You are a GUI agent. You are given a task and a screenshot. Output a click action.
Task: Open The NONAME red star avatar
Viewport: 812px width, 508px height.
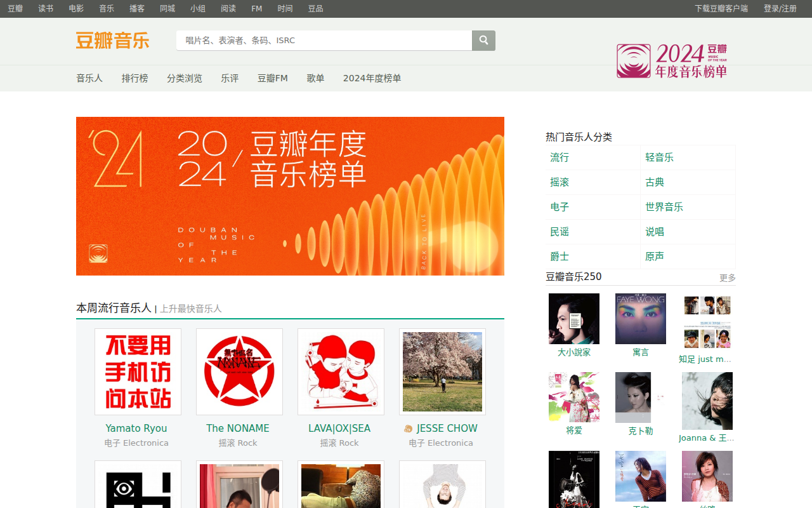239,371
